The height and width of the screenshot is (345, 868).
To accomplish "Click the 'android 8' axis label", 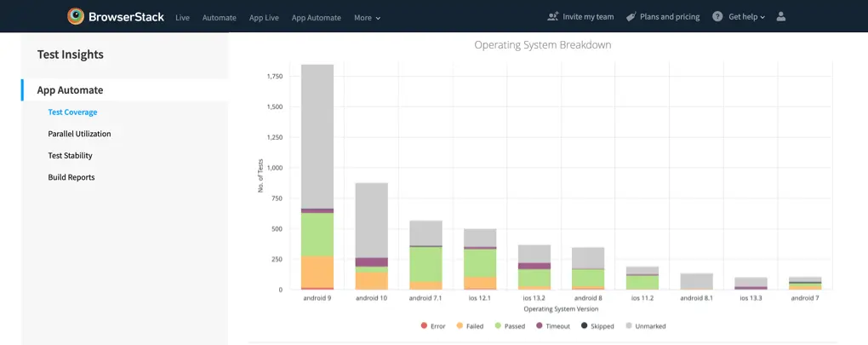I will (x=588, y=298).
